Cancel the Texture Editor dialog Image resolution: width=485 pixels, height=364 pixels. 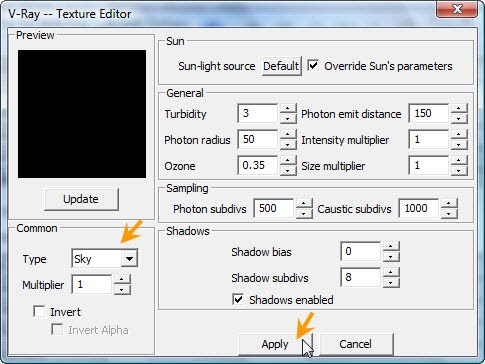(356, 344)
